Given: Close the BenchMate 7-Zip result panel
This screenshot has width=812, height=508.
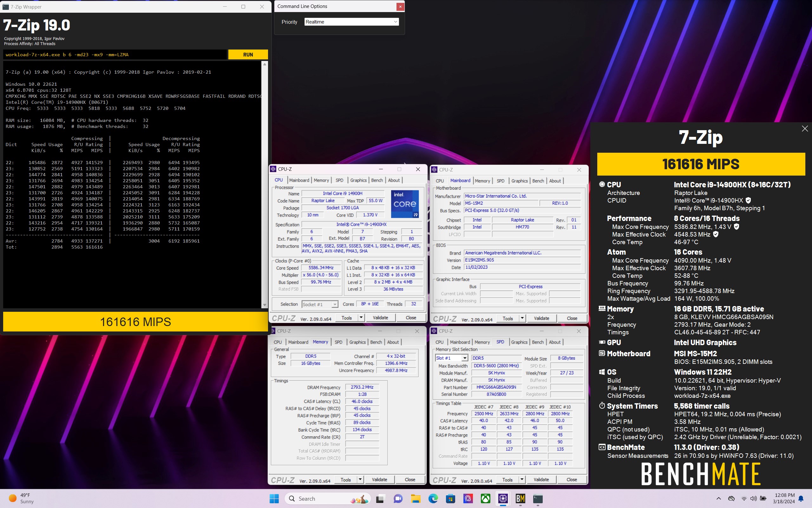Looking at the screenshot, I should pyautogui.click(x=804, y=129).
